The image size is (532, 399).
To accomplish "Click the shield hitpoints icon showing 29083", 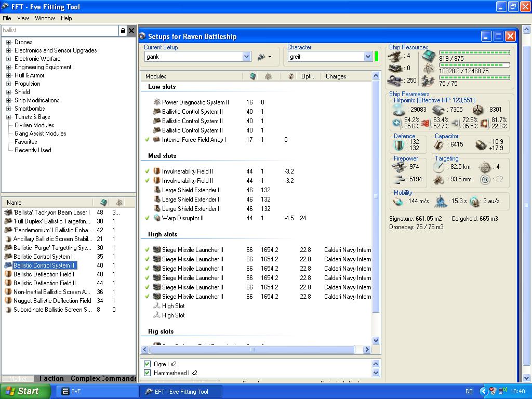I will pyautogui.click(x=399, y=110).
